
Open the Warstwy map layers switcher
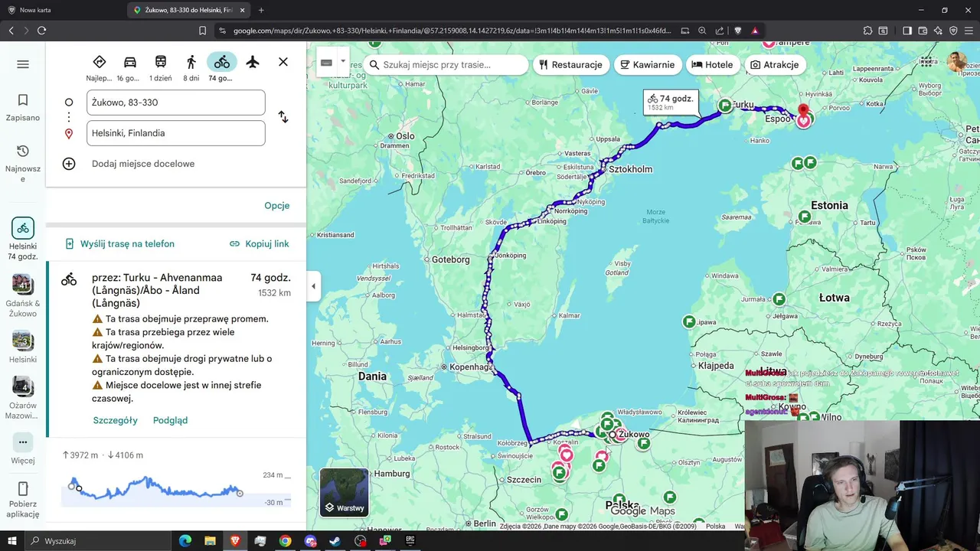pyautogui.click(x=345, y=492)
